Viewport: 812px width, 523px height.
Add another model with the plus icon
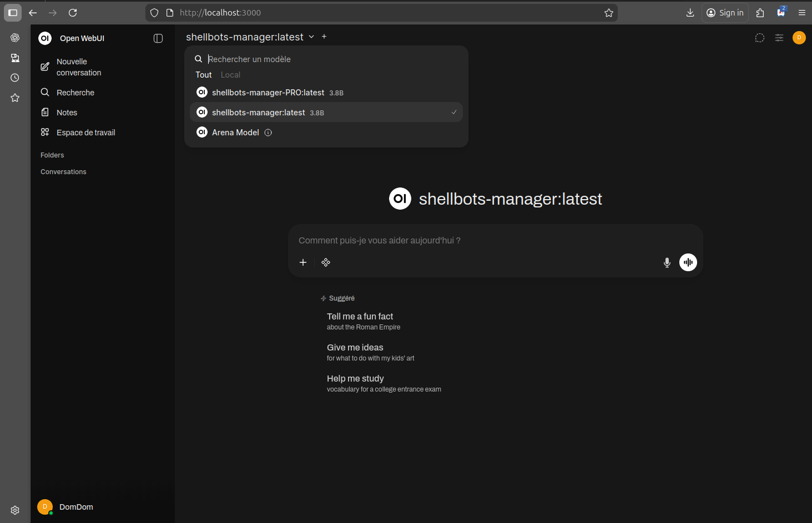pos(324,37)
